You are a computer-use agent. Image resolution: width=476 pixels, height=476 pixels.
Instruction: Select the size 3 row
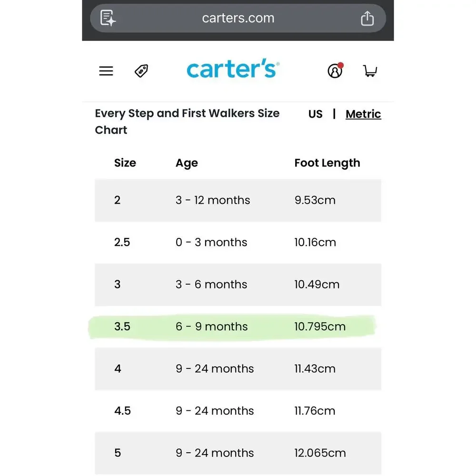tap(238, 285)
